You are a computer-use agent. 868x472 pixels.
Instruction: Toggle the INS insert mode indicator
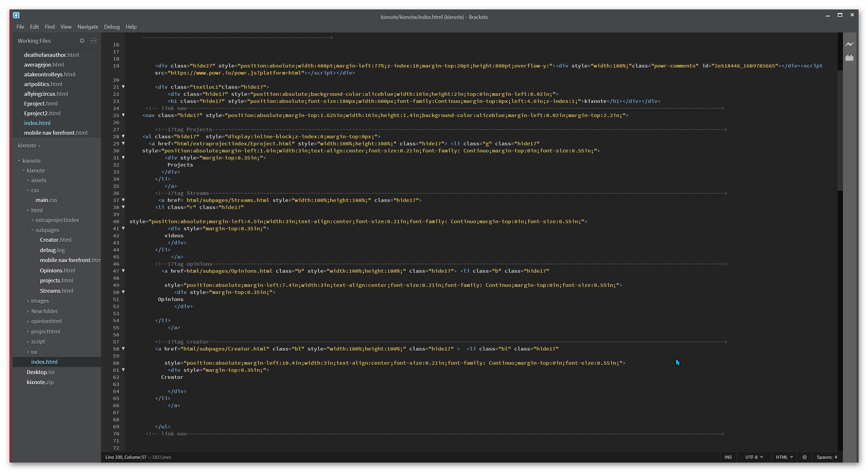point(728,457)
